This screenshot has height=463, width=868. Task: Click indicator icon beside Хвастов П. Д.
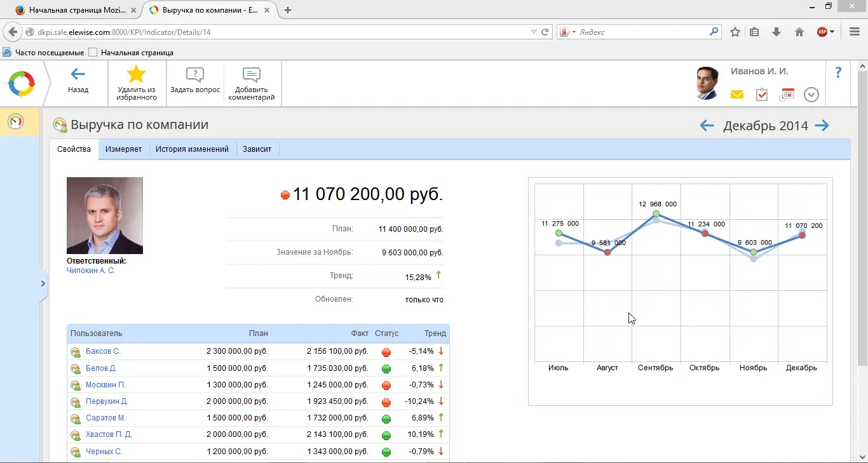tap(76, 435)
